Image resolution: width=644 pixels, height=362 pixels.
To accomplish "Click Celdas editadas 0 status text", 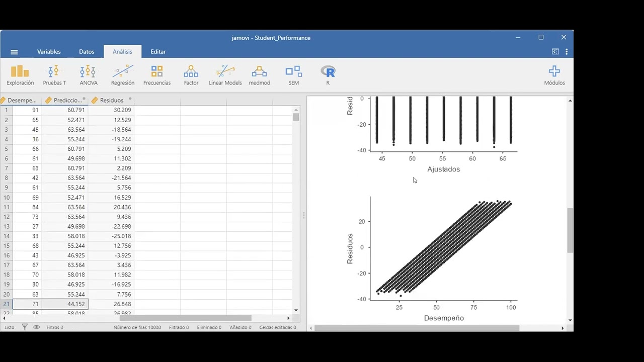I will tap(278, 327).
